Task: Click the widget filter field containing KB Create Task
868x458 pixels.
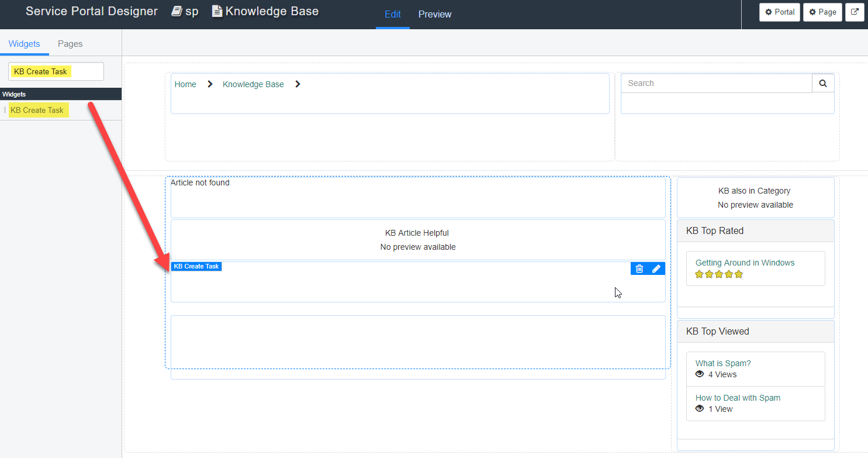Action: tap(56, 71)
